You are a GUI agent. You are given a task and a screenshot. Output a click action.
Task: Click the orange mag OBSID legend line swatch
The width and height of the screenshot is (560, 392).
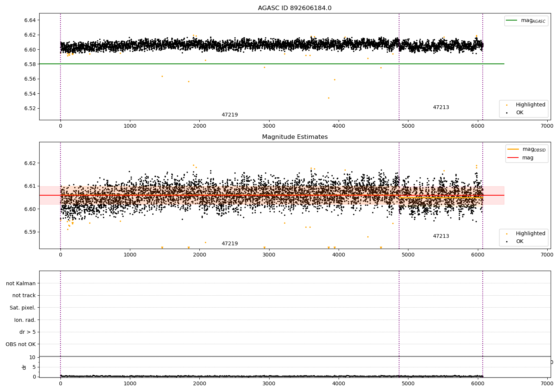(x=513, y=149)
